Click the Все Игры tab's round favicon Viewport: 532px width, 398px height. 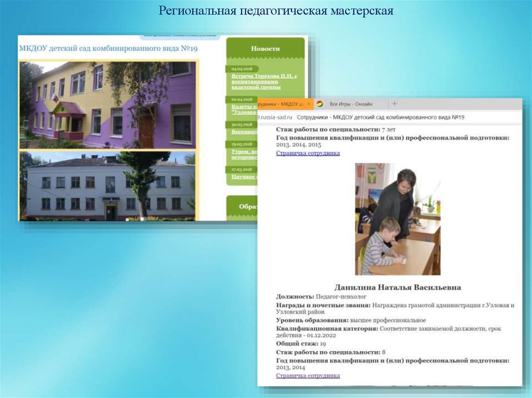tap(320, 104)
